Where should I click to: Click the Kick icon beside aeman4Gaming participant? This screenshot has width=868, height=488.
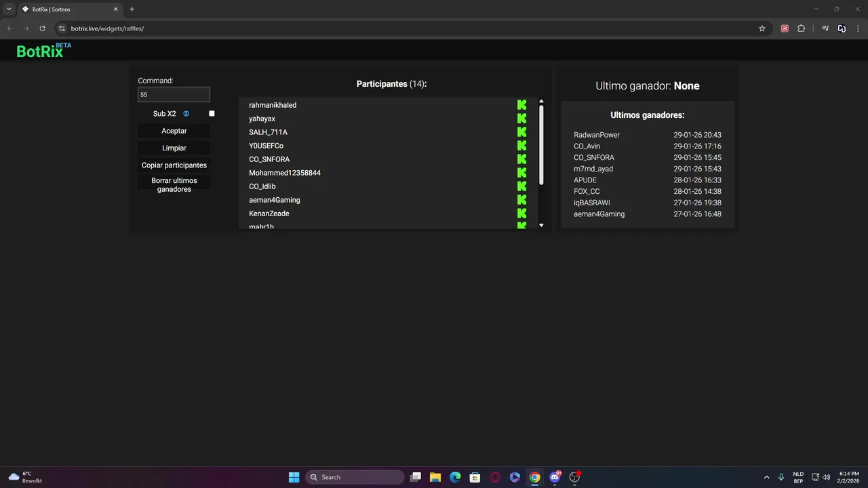(x=521, y=200)
